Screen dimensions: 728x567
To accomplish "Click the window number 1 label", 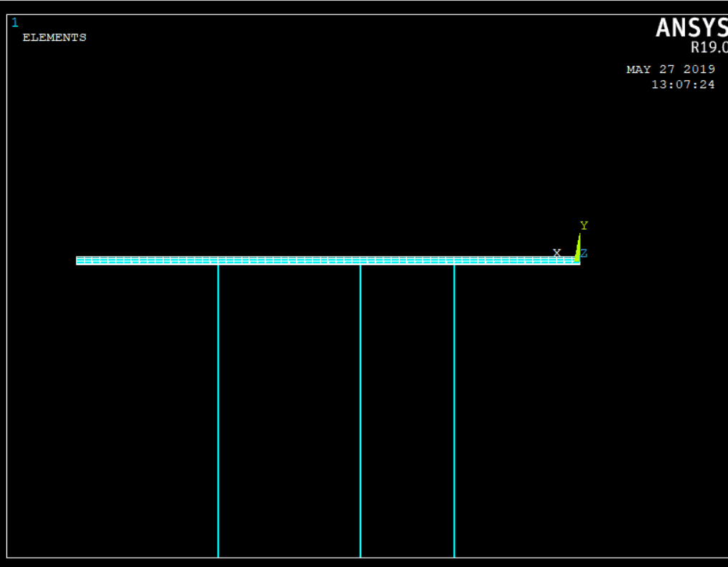I will (15, 23).
